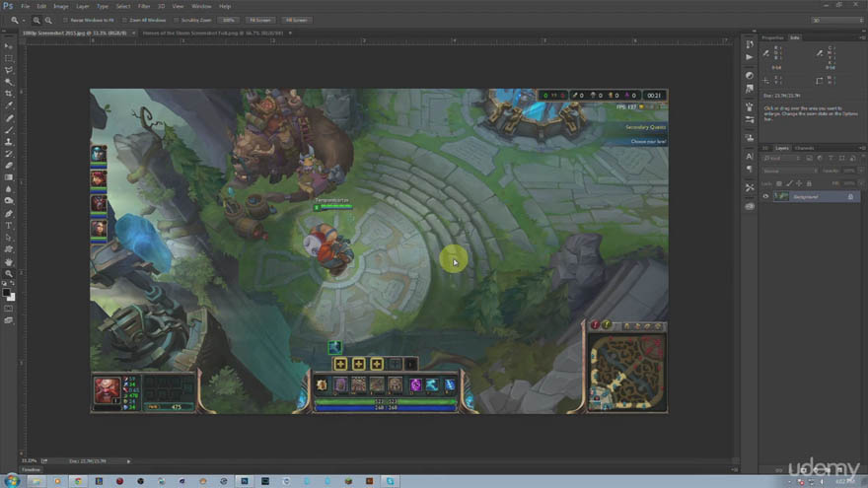Select the Quick Selection tool
This screenshot has width=868, height=488.
8,82
